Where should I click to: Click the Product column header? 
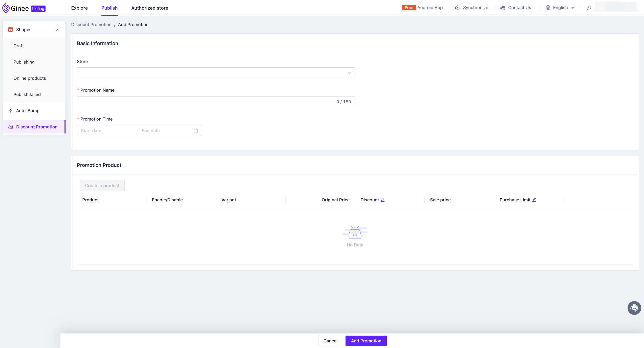[91, 200]
